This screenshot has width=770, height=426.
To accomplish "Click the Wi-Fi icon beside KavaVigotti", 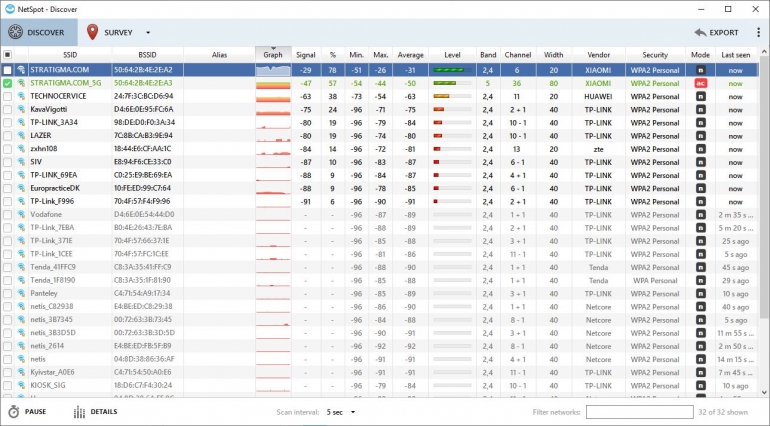I will tap(21, 110).
